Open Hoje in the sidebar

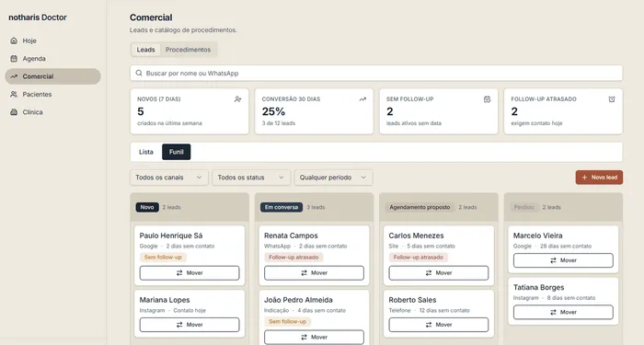click(52, 40)
